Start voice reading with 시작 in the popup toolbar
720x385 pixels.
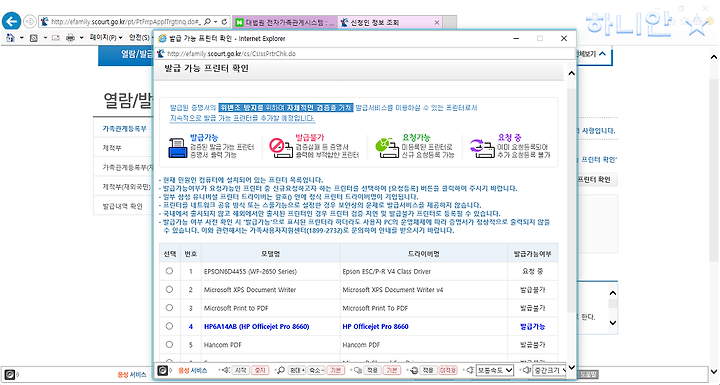click(x=240, y=370)
